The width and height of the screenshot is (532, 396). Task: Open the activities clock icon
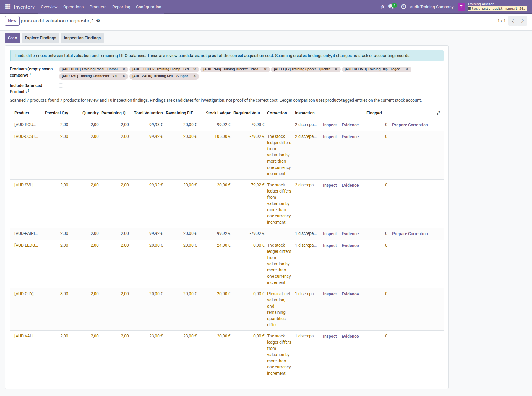[403, 7]
